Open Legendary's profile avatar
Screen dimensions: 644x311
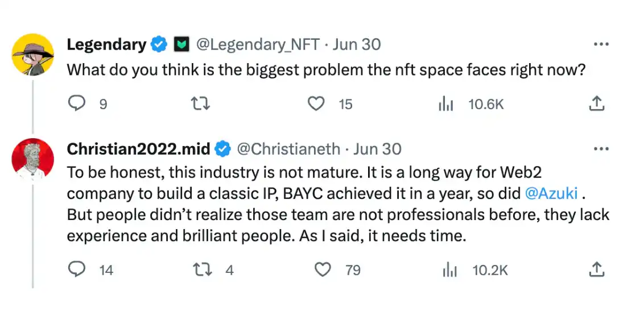[x=33, y=54]
